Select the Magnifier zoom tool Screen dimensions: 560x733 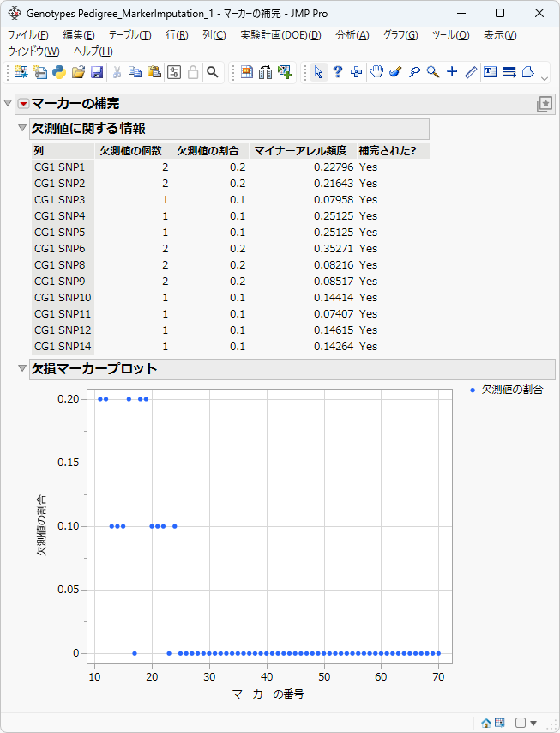pyautogui.click(x=433, y=72)
